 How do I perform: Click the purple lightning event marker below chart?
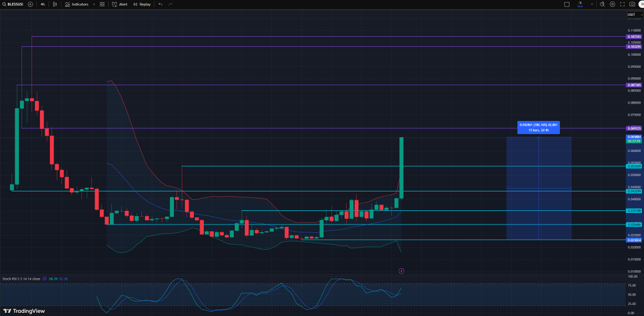(x=401, y=271)
